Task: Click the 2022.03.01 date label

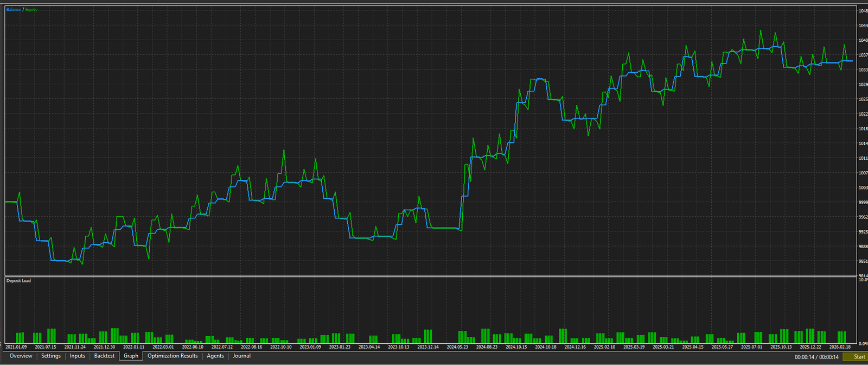Action: [x=163, y=347]
